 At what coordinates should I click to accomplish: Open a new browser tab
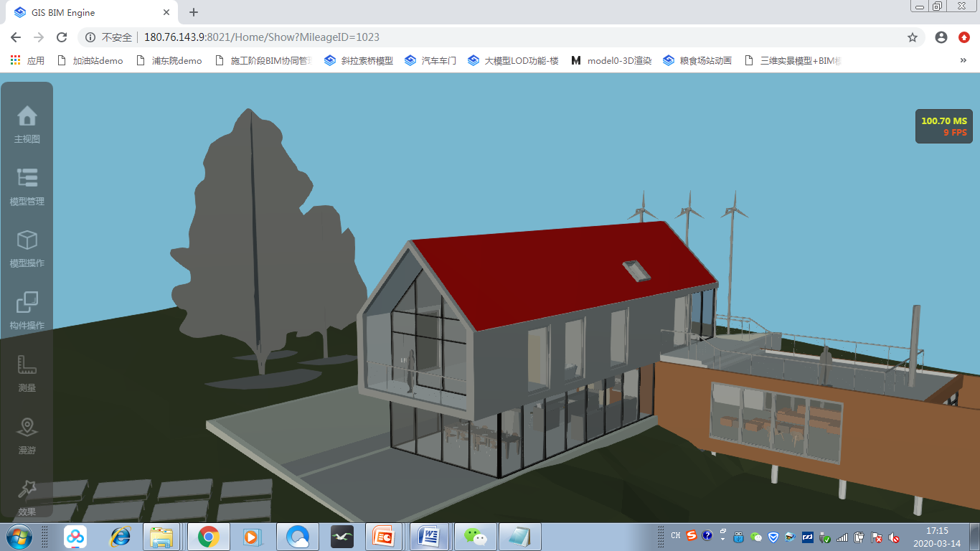click(193, 12)
